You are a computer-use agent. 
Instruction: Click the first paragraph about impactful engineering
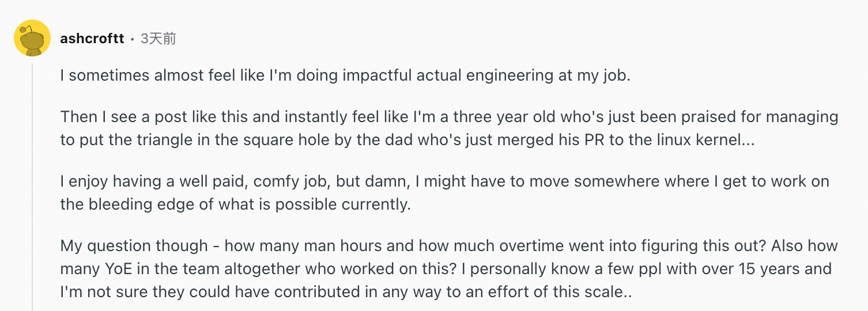pyautogui.click(x=345, y=75)
